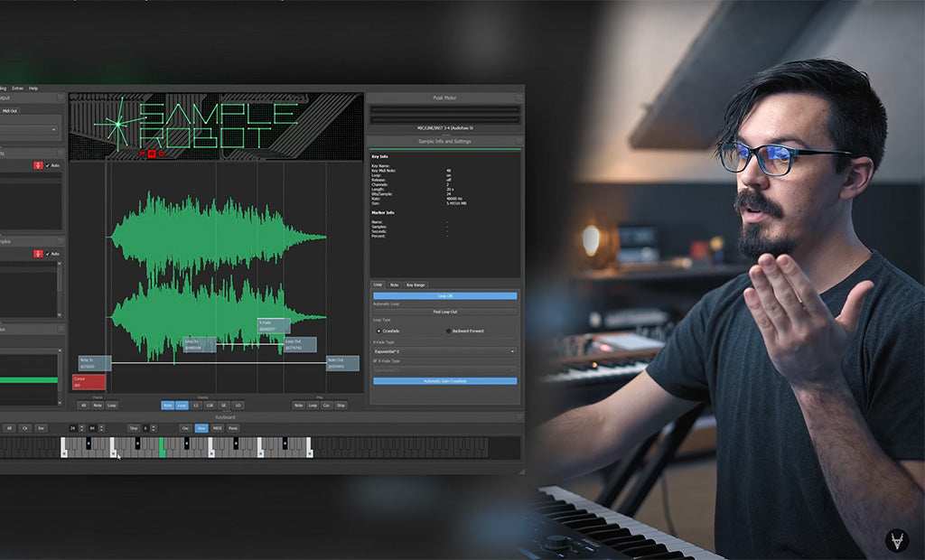Click the Peak Meter panel corner icon

pyautogui.click(x=519, y=97)
